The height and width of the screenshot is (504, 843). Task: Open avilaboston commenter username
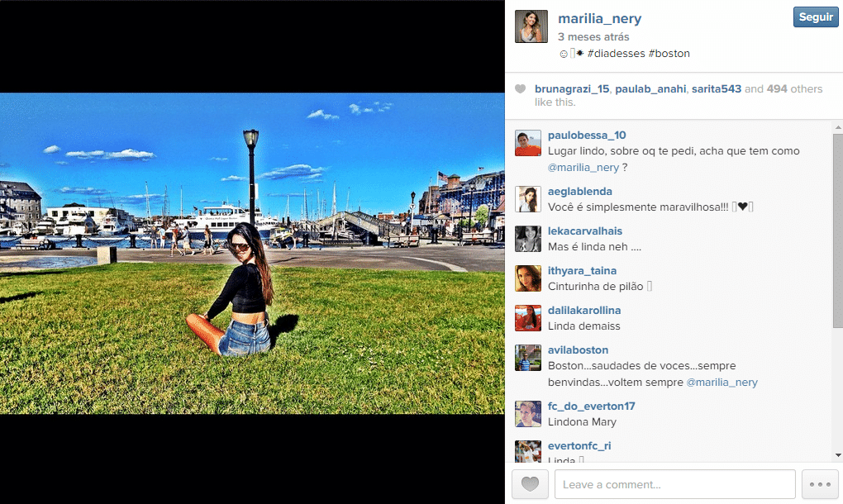[x=578, y=349]
